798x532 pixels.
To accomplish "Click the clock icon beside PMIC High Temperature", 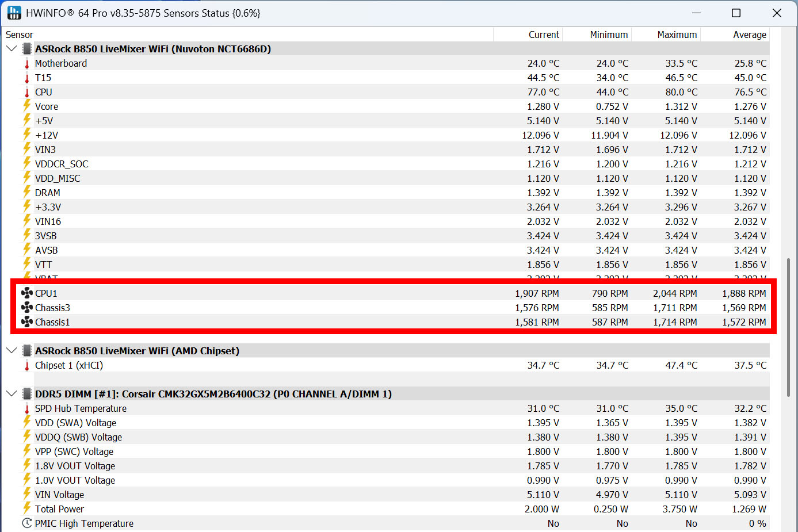I will click(x=26, y=523).
